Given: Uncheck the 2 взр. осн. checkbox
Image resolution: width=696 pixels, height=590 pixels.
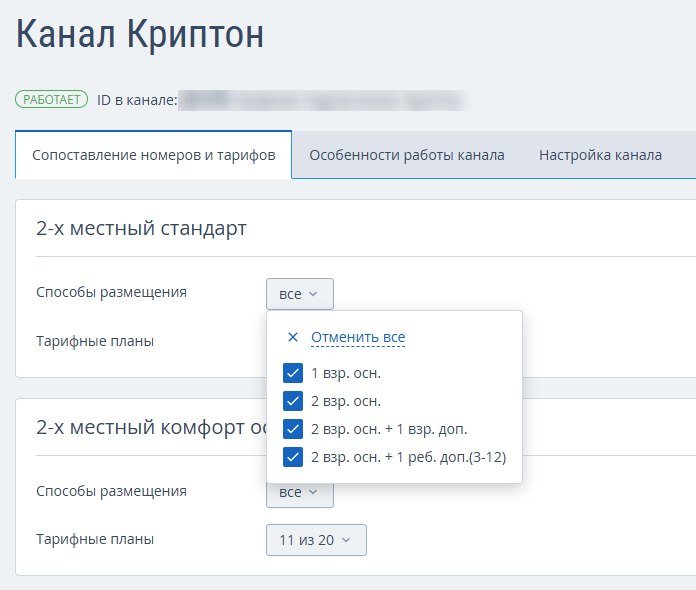Looking at the screenshot, I should 293,401.
